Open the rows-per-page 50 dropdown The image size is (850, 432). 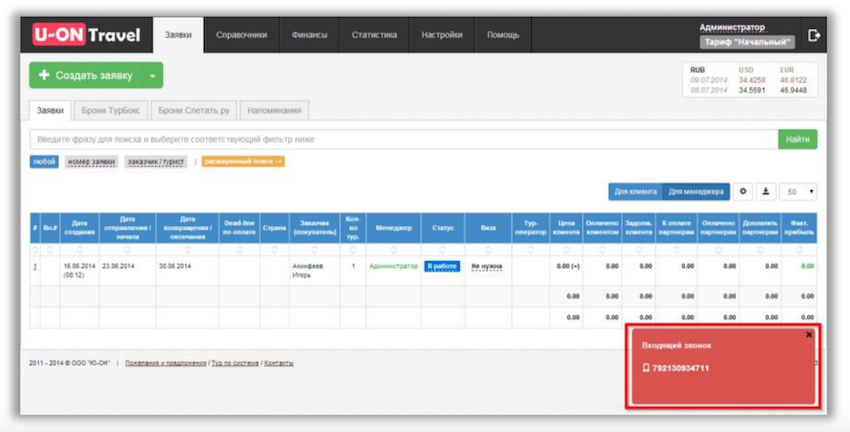[x=798, y=191]
